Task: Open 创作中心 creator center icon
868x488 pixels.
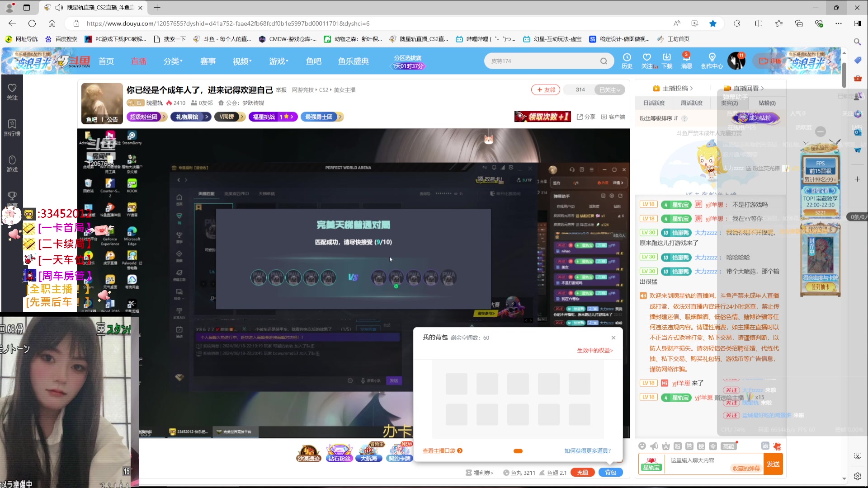Action: pyautogui.click(x=712, y=61)
